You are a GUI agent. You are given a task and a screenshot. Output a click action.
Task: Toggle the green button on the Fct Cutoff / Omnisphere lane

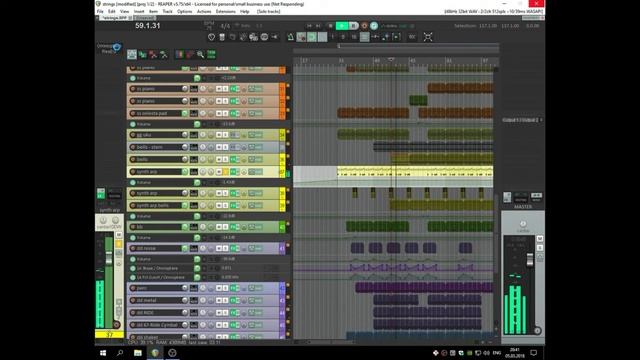(x=198, y=278)
